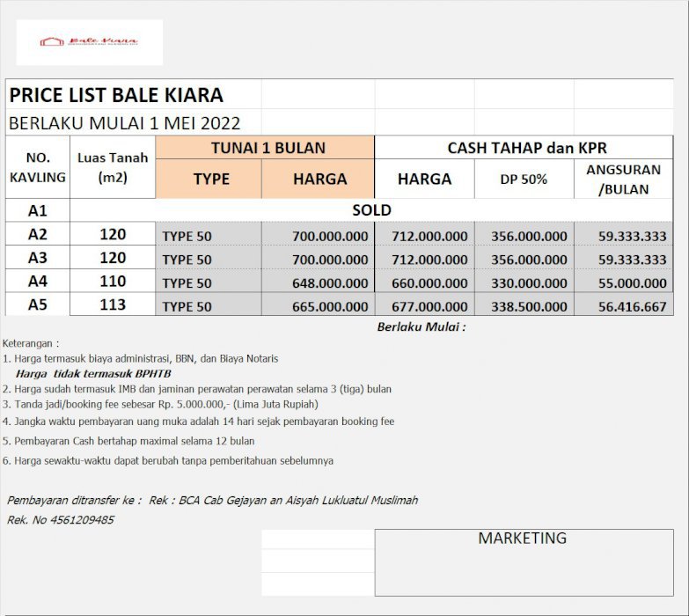The width and height of the screenshot is (689, 616).
Task: Click the MARKETING signature box
Action: [524, 563]
